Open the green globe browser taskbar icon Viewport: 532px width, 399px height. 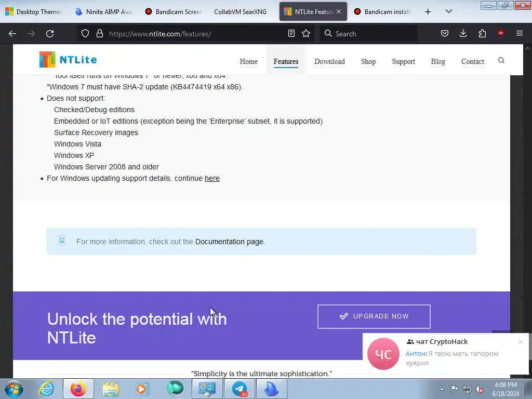coord(175,389)
